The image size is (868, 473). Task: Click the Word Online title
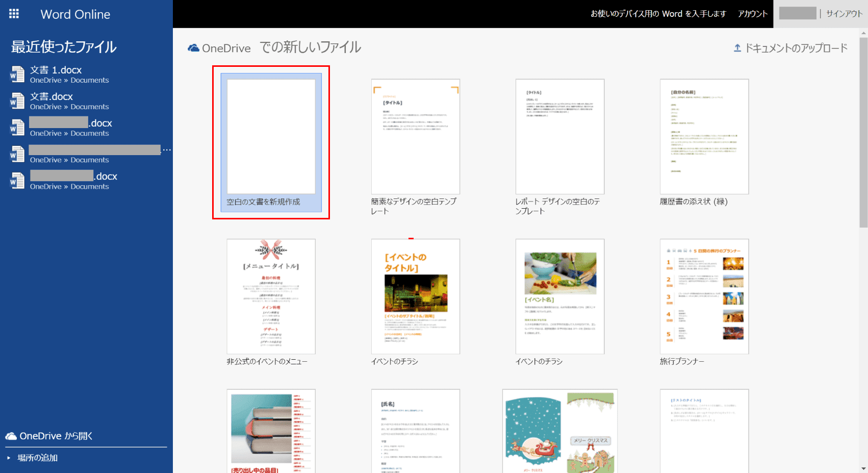click(75, 14)
